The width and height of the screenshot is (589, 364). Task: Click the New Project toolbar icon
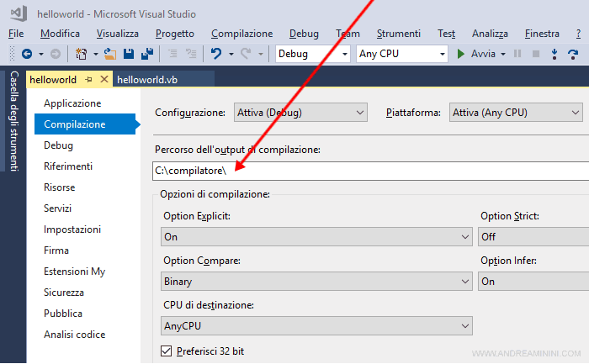point(81,54)
